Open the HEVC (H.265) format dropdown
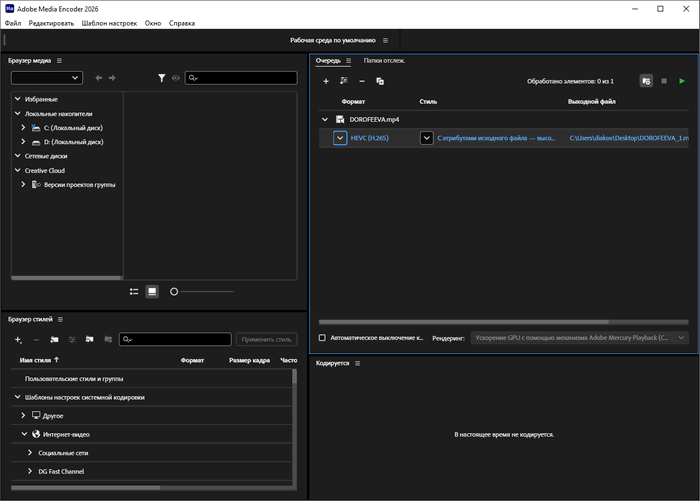 (x=340, y=138)
